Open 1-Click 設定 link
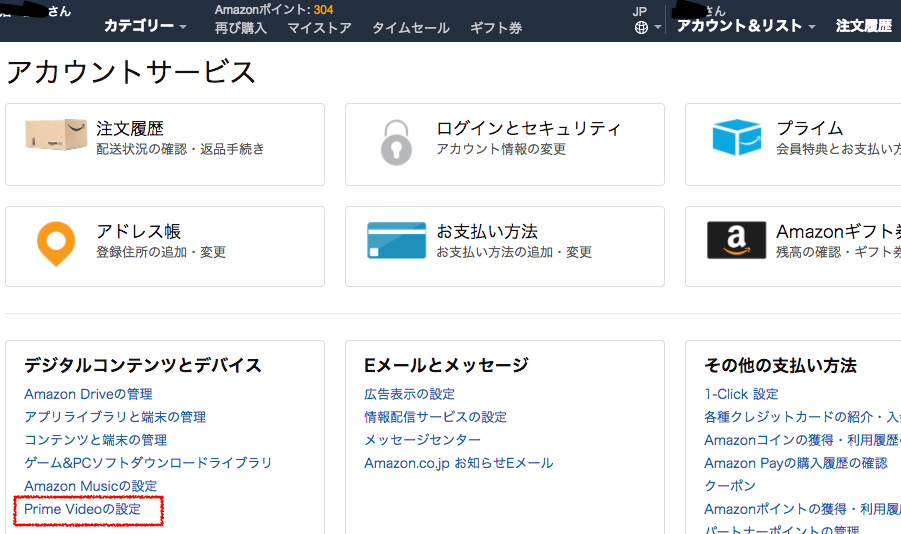This screenshot has width=901, height=534. tap(741, 394)
